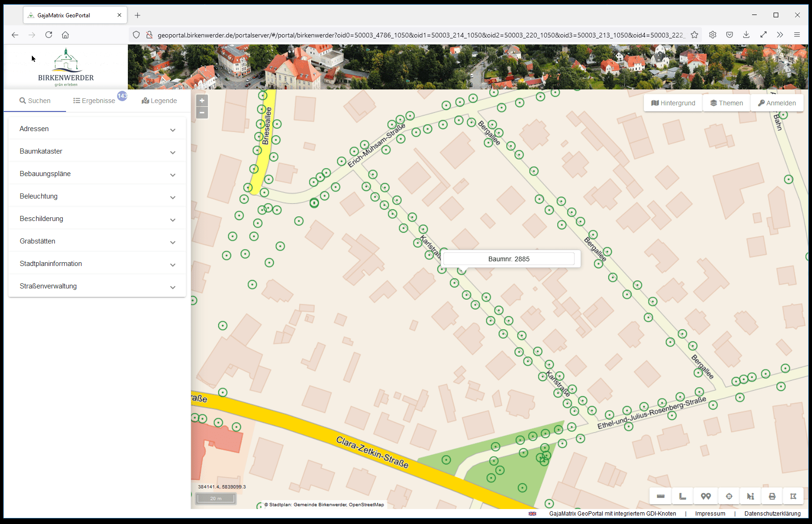This screenshot has width=812, height=524.
Task: Expand the Beleuchtung section
Action: 97,196
